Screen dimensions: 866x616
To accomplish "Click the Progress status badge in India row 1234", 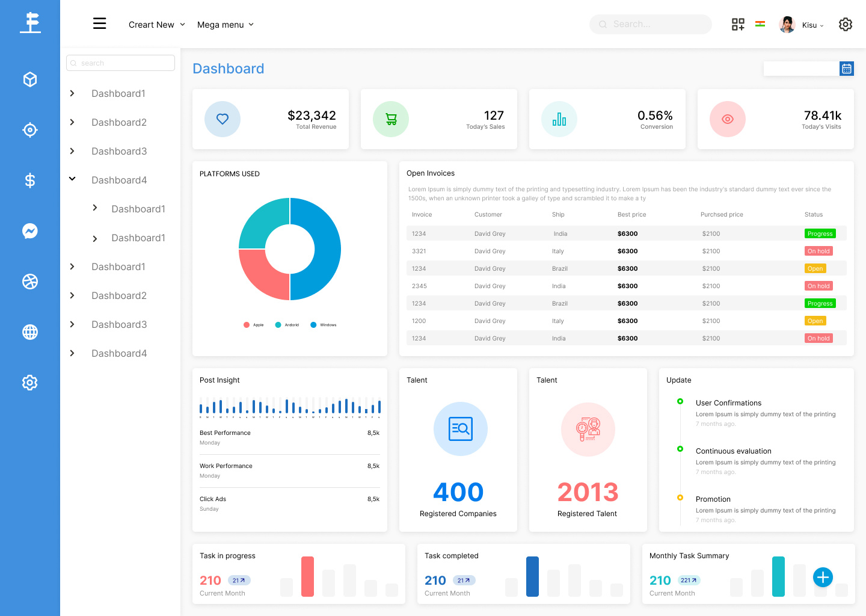I will [x=820, y=233].
